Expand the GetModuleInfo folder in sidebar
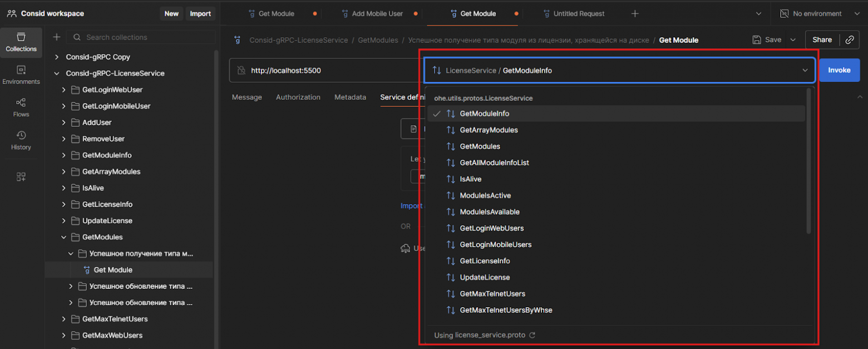Screen dimensions: 868x349 click(x=63, y=155)
